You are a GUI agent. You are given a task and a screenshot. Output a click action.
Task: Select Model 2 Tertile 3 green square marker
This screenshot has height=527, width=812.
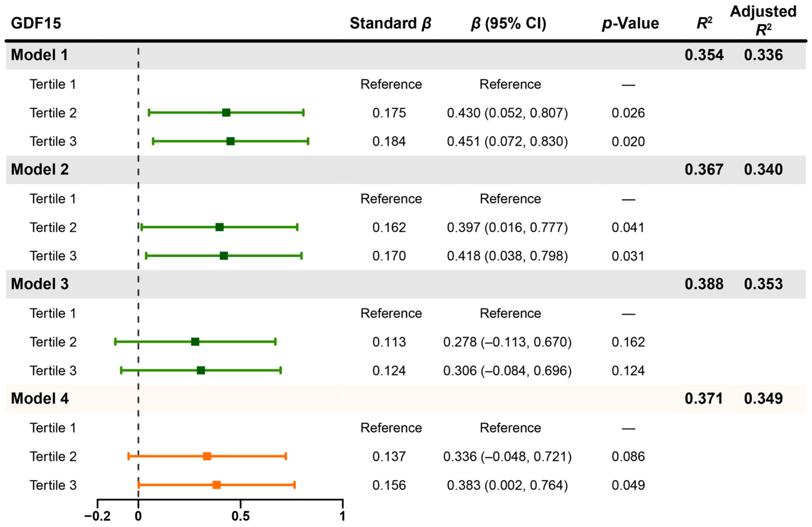pos(223,256)
